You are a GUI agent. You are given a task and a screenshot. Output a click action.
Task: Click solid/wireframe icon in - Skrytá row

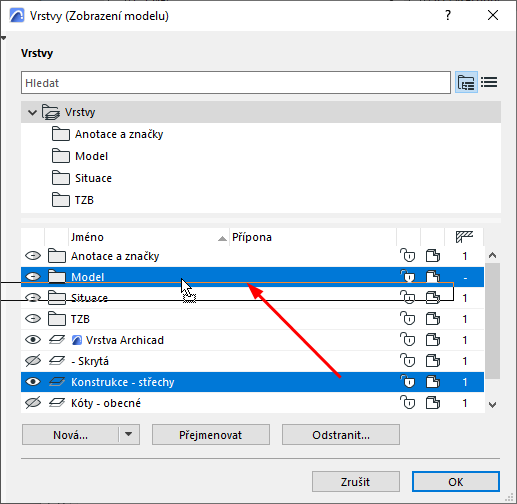point(433,361)
